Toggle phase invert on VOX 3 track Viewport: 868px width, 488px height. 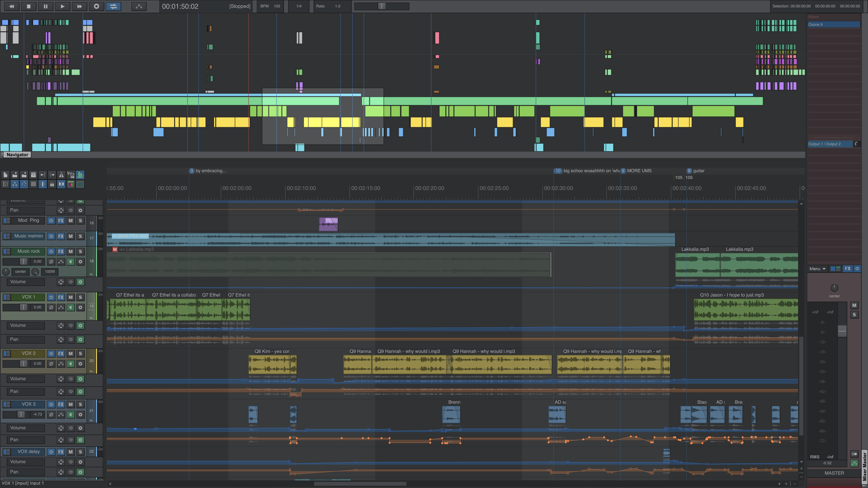pyautogui.click(x=51, y=415)
